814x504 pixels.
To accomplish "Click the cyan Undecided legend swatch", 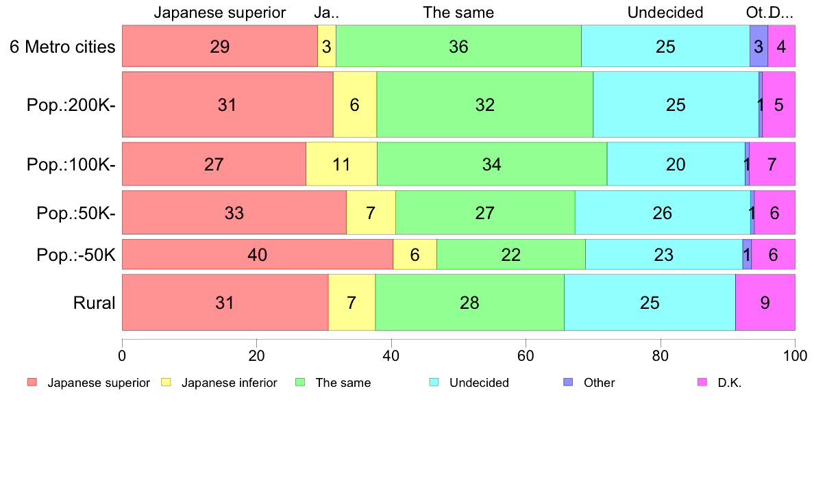I will [434, 383].
